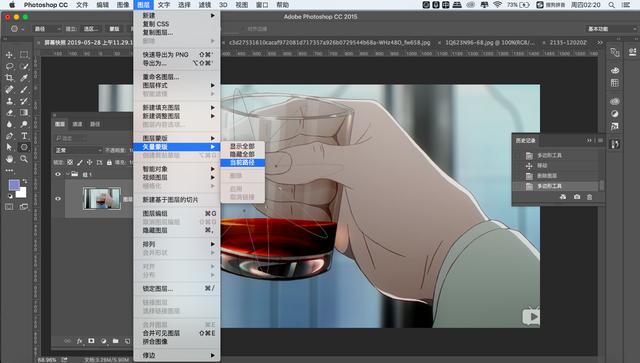Image resolution: width=640 pixels, height=363 pixels.
Task: Select the Hand tool
Action: click(x=9, y=159)
